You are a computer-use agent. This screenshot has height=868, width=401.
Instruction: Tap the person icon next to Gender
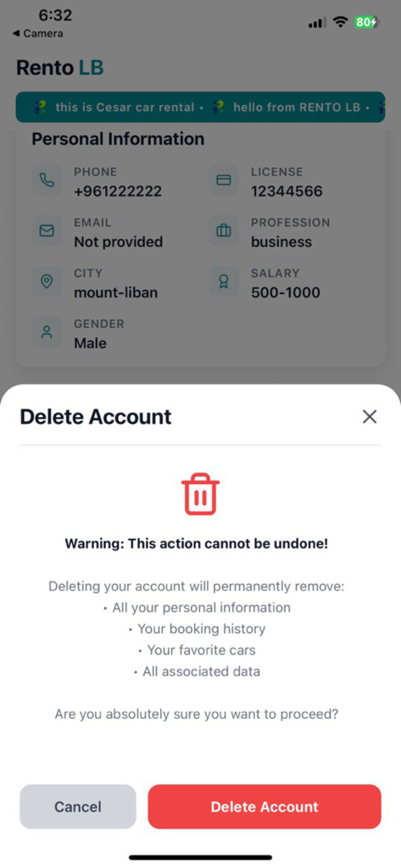click(47, 332)
